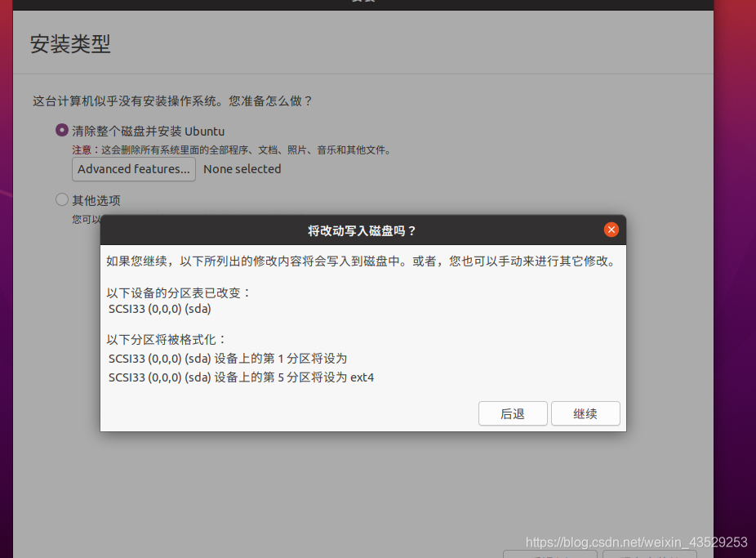Screen dimensions: 756x558
Task: Click the line about 第 1 分区
Action: [x=228, y=359]
